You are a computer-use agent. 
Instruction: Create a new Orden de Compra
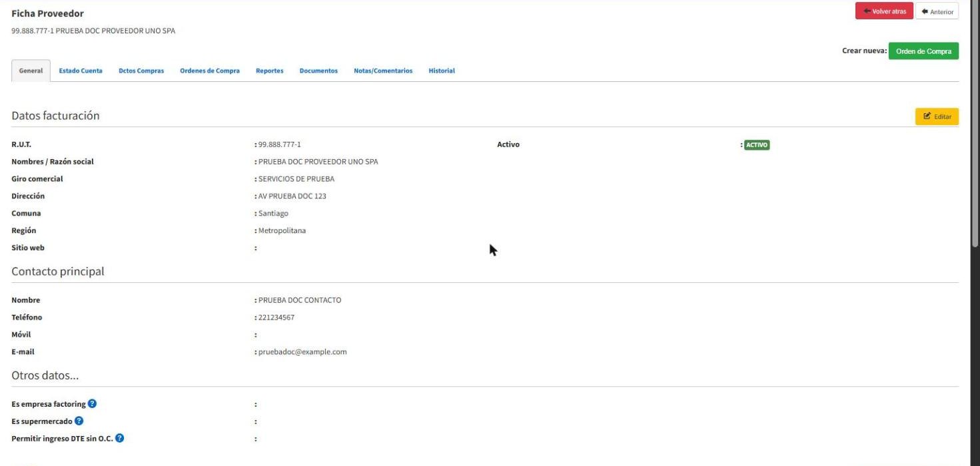pos(923,51)
